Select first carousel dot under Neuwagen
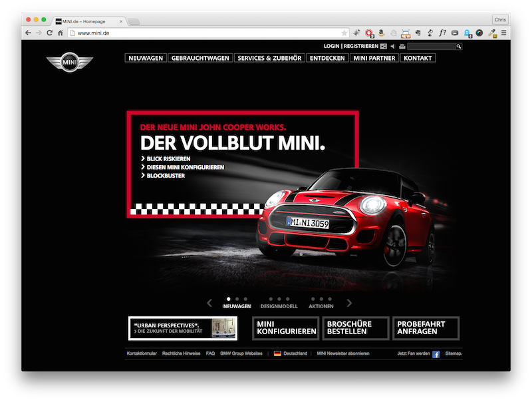The width and height of the screenshot is (532, 402). pos(229,299)
